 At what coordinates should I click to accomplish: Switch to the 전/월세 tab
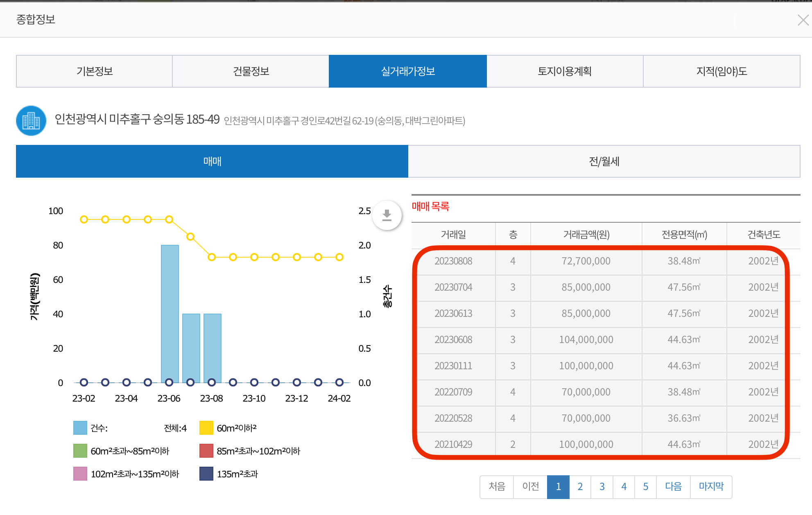tap(604, 161)
